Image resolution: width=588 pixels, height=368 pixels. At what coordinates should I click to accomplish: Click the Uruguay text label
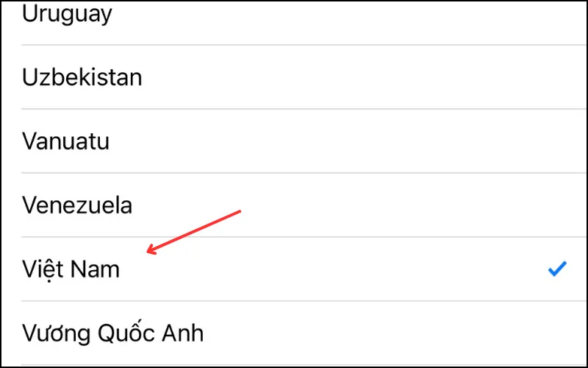coord(67,14)
